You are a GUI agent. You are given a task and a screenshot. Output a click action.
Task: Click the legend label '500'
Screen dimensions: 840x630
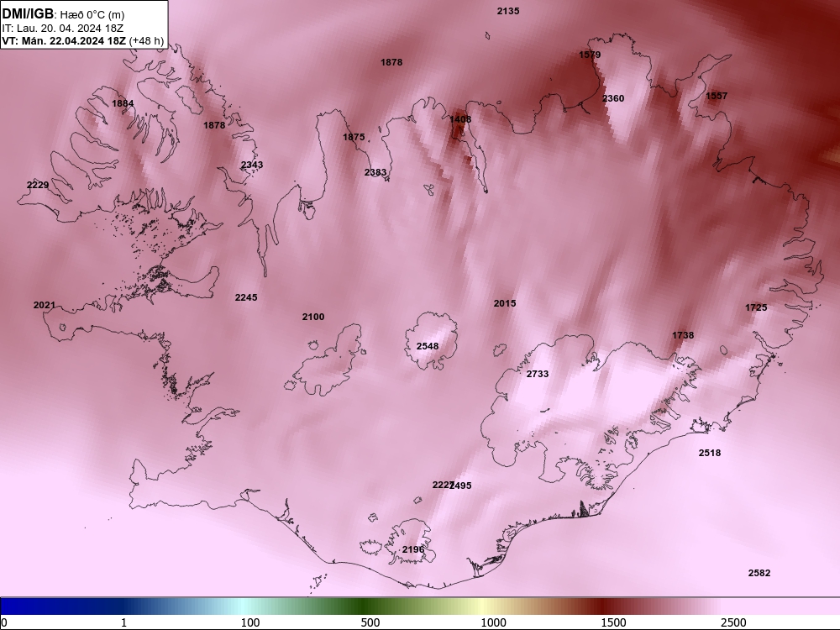pos(370,622)
